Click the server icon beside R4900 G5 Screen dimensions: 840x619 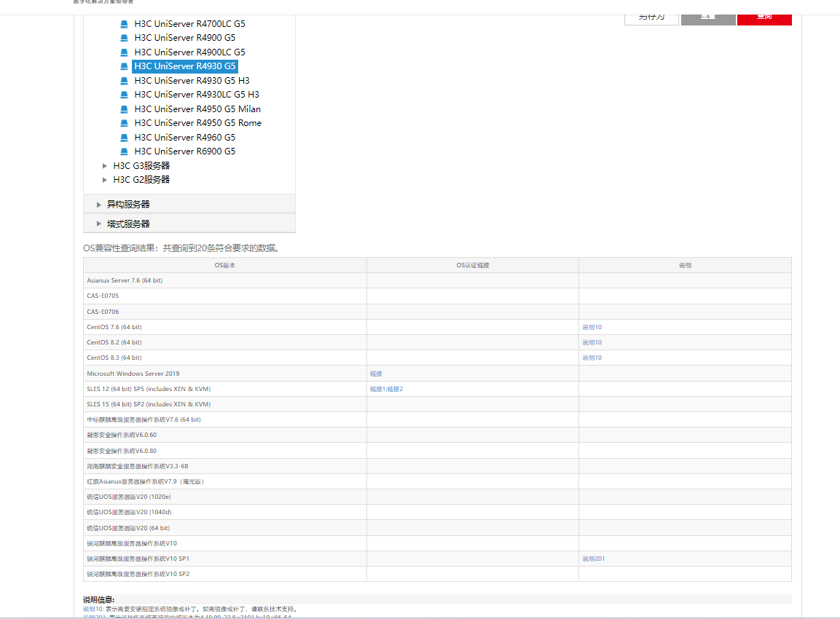(x=125, y=38)
